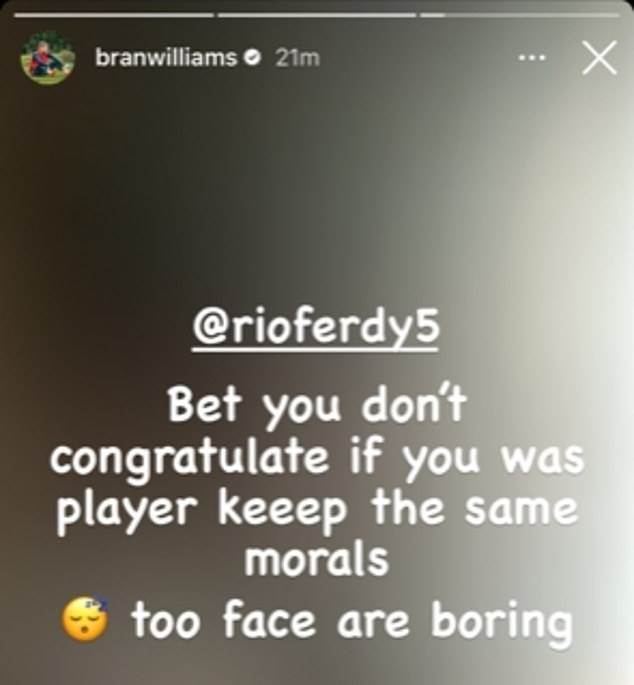Tap the "congratulate if you was" line
Image resolution: width=634 pixels, height=685 pixels.
click(316, 459)
